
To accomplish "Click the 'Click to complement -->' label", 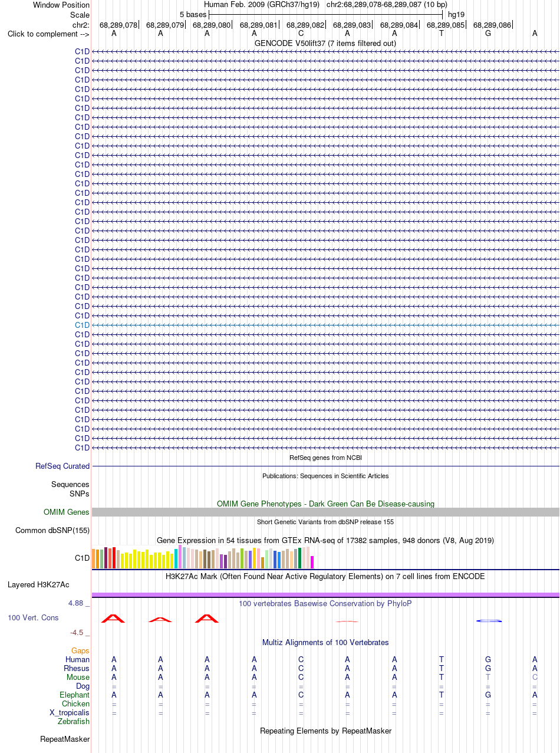I will tap(48, 34).
